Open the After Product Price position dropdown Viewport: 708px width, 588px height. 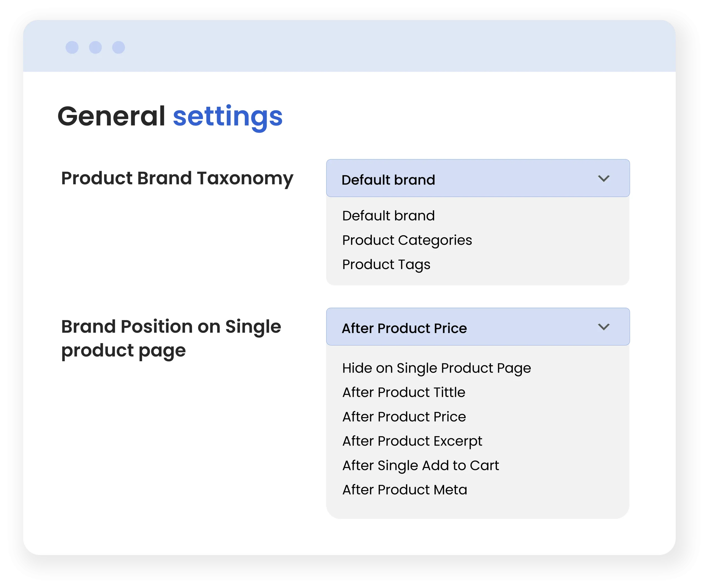pyautogui.click(x=477, y=327)
